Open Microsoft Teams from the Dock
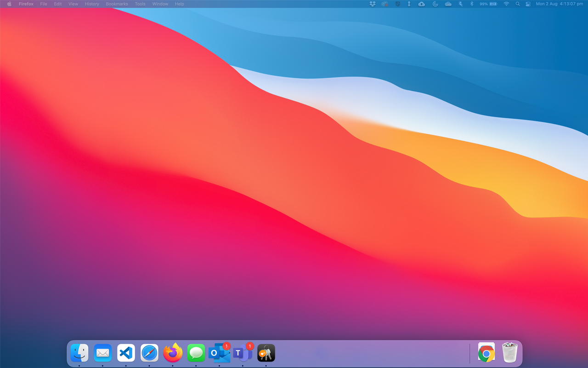 click(243, 352)
